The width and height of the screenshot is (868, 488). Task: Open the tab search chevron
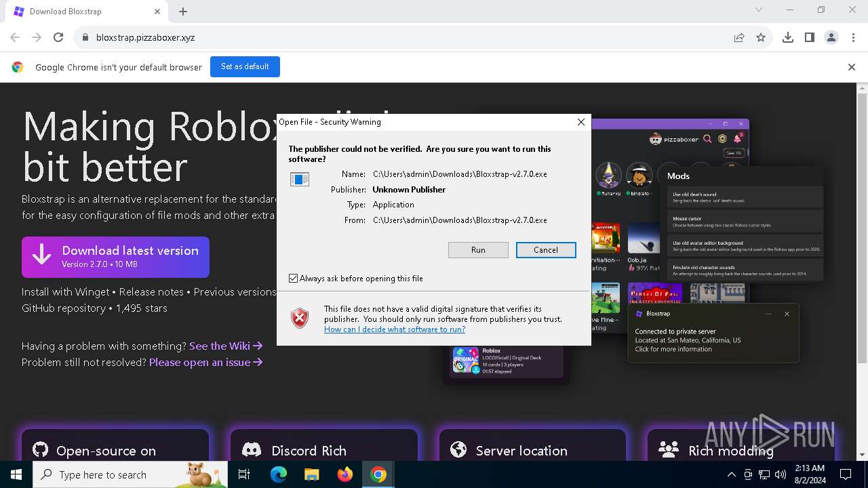click(759, 10)
